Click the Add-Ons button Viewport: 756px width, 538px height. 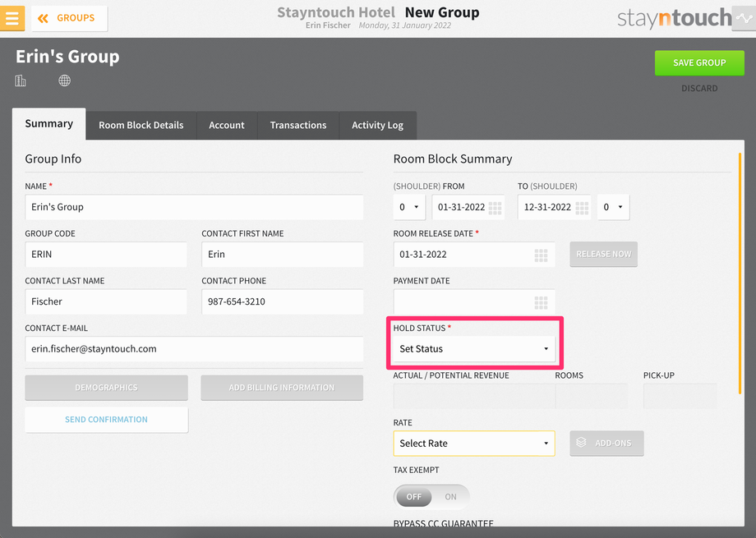pos(606,443)
